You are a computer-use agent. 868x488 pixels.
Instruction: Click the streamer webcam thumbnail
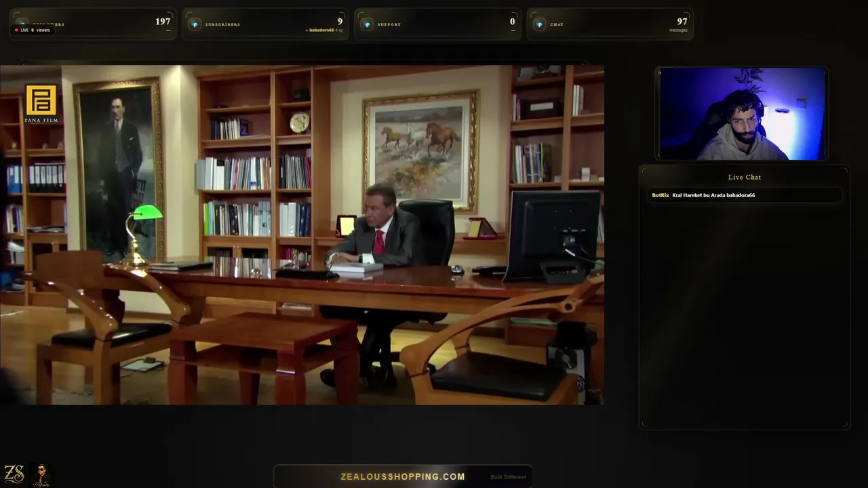tap(742, 113)
